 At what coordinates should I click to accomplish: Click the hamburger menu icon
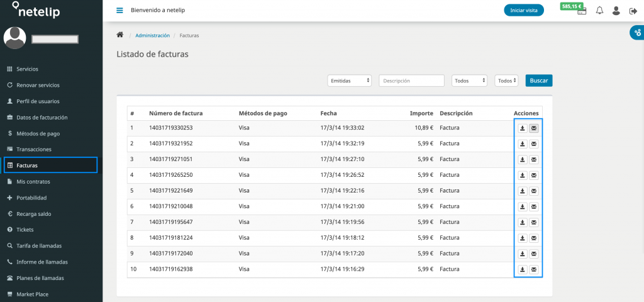pos(120,11)
